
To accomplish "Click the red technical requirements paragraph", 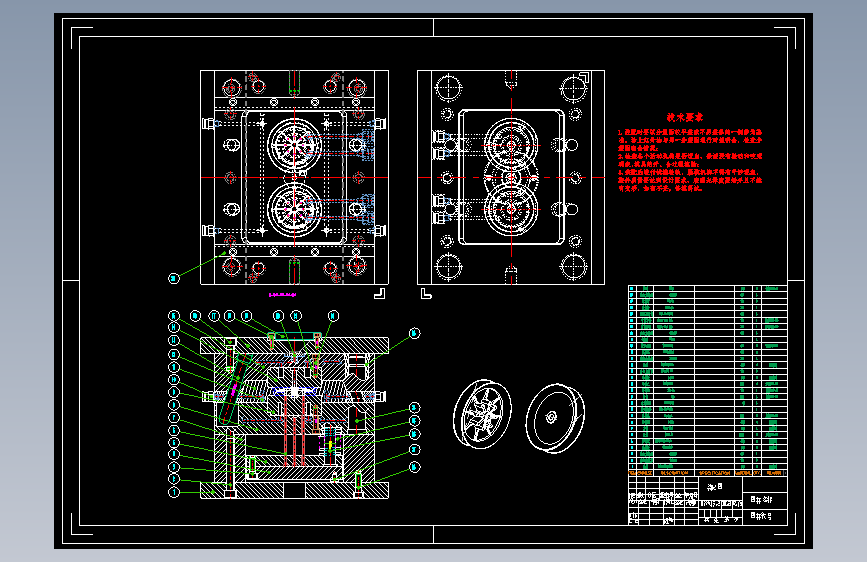I will coord(690,160).
